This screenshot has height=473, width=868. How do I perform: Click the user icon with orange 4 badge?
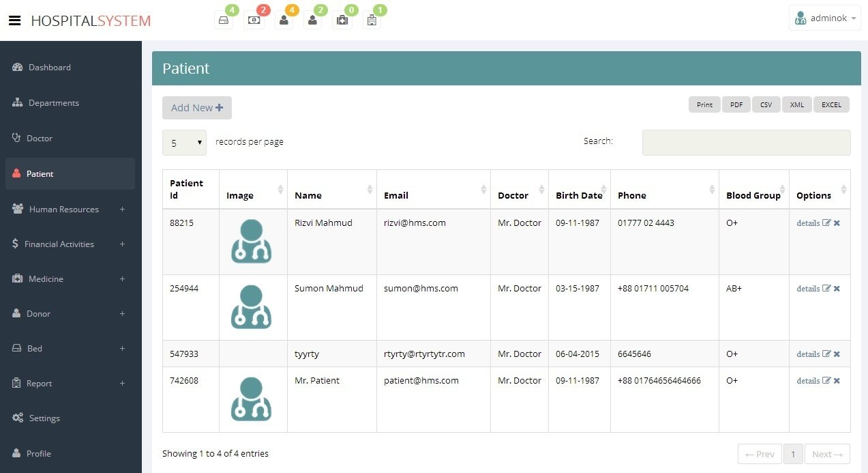(284, 20)
